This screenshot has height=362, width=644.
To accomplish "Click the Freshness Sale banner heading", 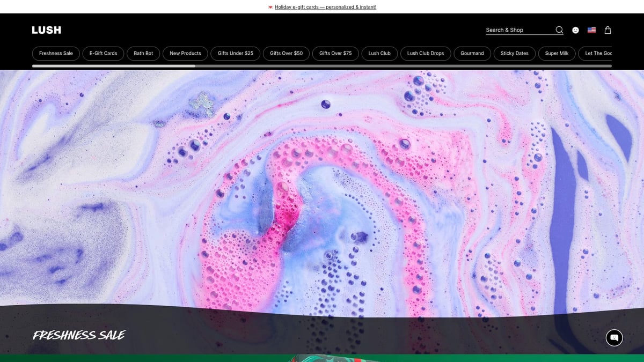I will click(78, 336).
